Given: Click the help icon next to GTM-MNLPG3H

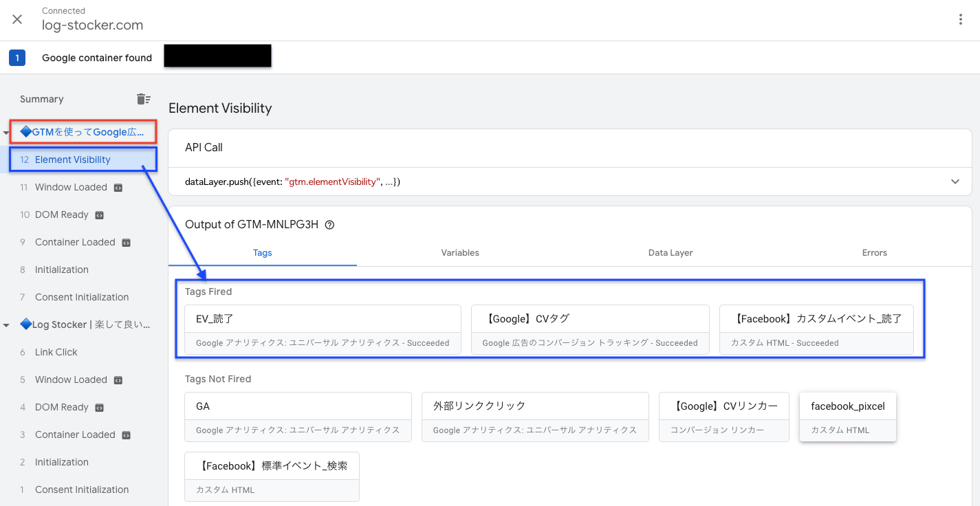Looking at the screenshot, I should (x=329, y=225).
